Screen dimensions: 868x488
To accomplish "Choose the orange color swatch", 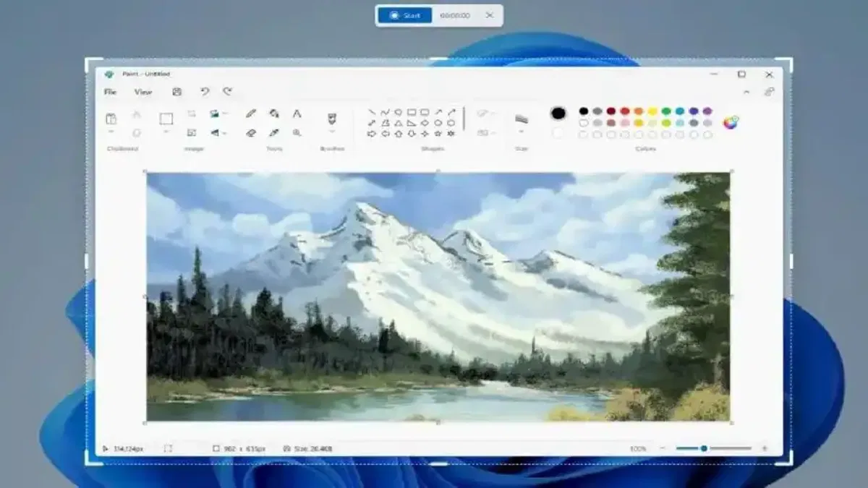I will 639,111.
